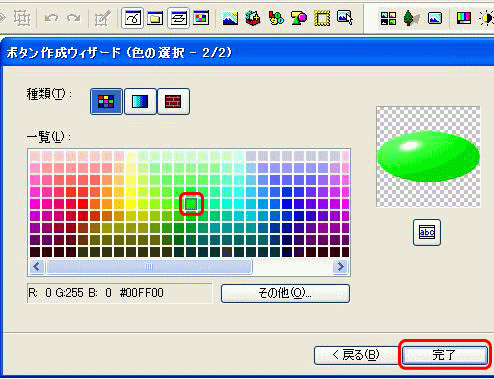
Task: Choose the brick texture fill type
Action: pyautogui.click(x=173, y=102)
